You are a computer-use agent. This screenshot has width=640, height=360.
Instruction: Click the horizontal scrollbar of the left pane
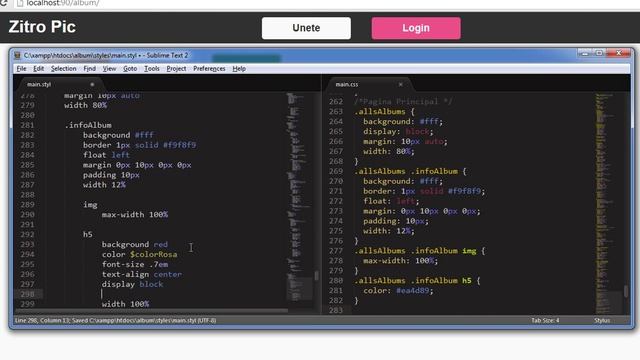(151, 311)
